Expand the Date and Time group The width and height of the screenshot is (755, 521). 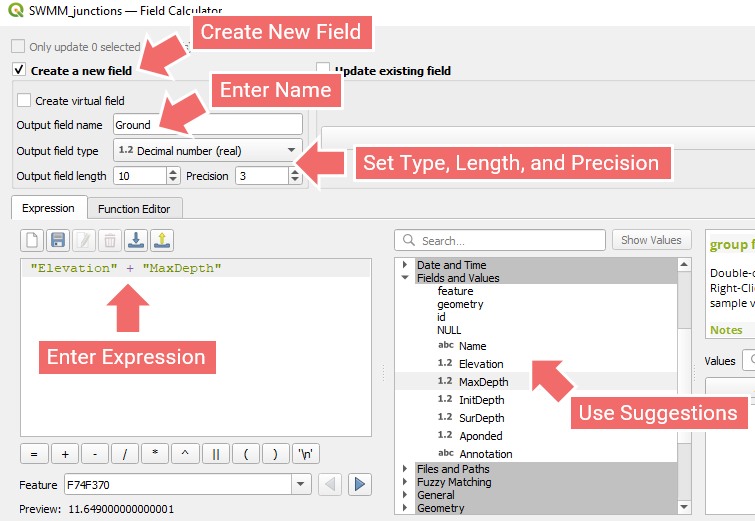pyautogui.click(x=405, y=265)
